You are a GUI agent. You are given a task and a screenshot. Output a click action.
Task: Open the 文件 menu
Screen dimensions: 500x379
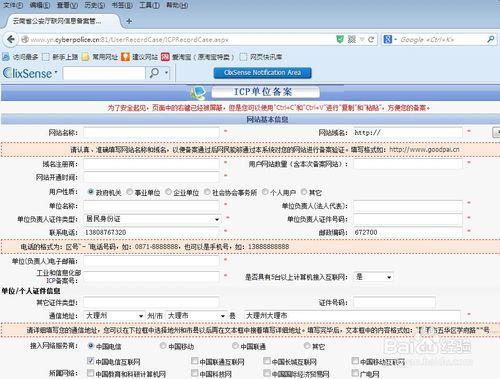pyautogui.click(x=13, y=5)
